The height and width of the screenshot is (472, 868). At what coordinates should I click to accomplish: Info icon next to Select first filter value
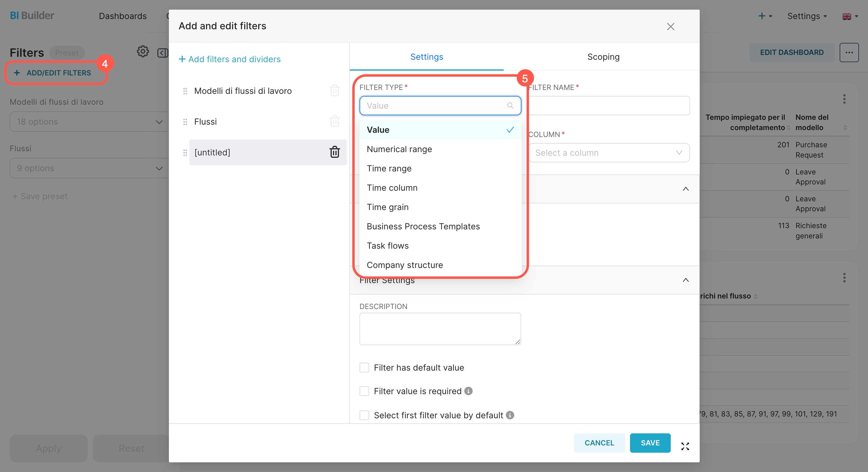click(x=510, y=415)
